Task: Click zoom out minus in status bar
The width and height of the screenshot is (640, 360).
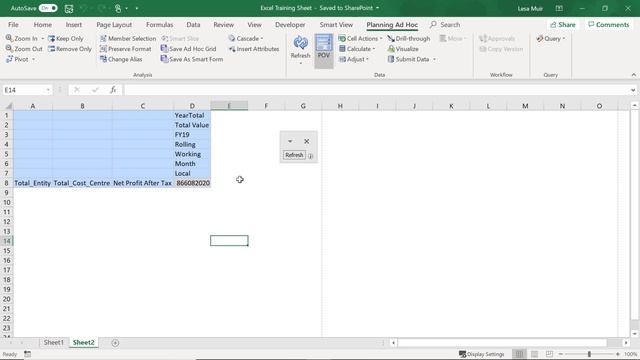Action: coord(561,354)
